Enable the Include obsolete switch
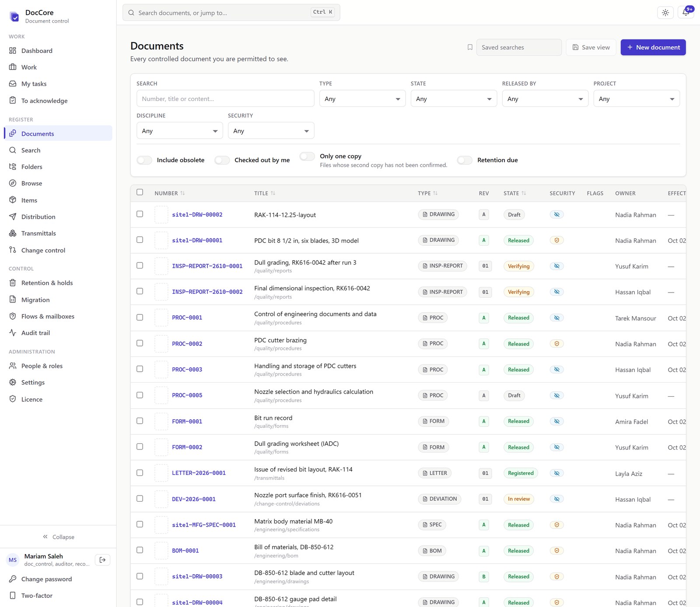 144,160
